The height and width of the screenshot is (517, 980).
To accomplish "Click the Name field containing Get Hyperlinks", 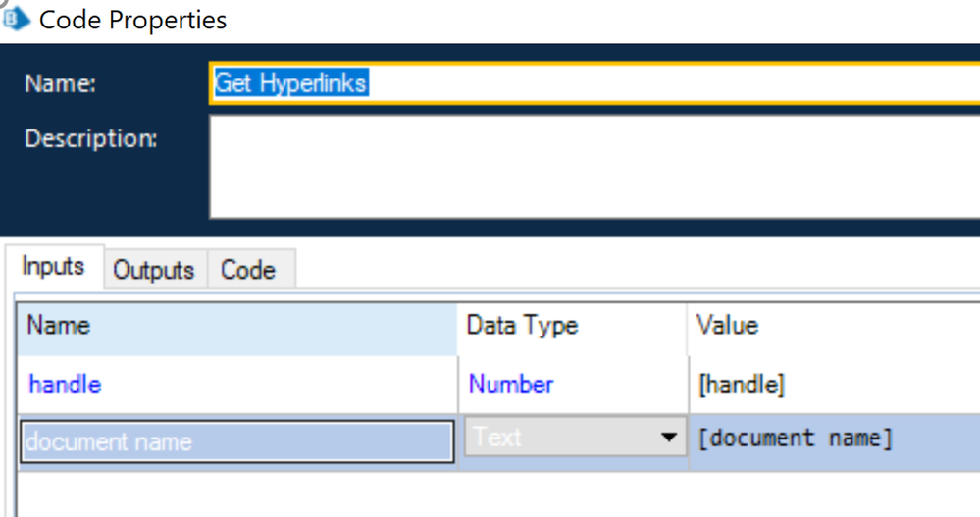I will click(594, 83).
